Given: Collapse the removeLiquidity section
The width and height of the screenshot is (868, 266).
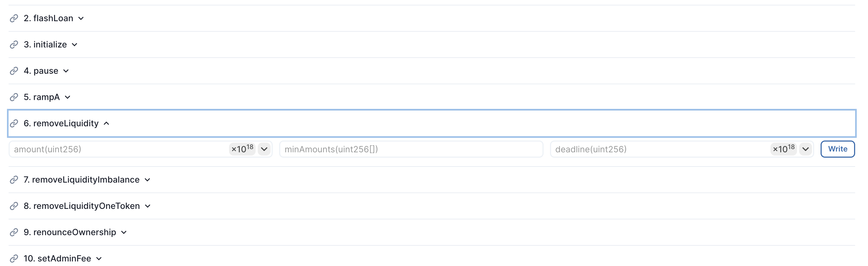Looking at the screenshot, I should tap(106, 123).
